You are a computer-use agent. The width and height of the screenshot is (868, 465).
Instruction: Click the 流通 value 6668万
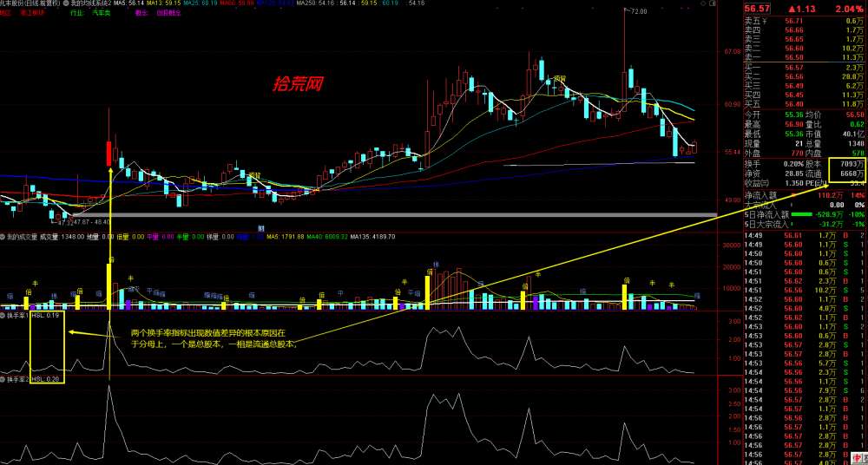click(x=852, y=174)
